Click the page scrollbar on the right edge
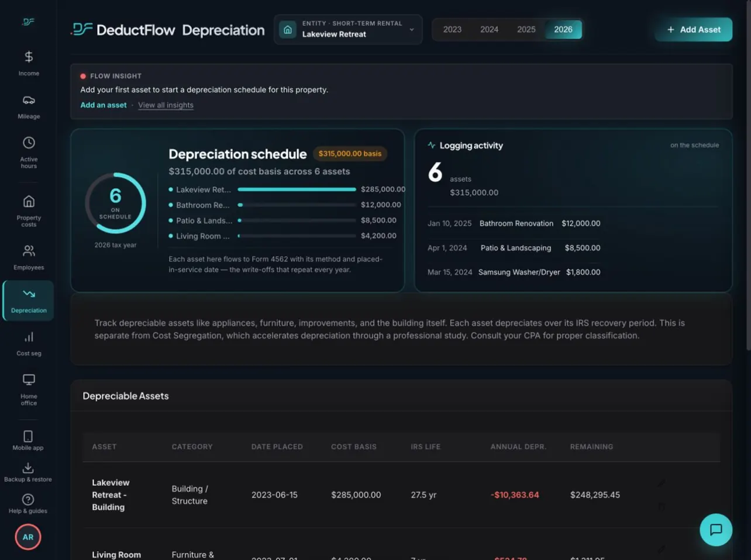 click(748, 175)
